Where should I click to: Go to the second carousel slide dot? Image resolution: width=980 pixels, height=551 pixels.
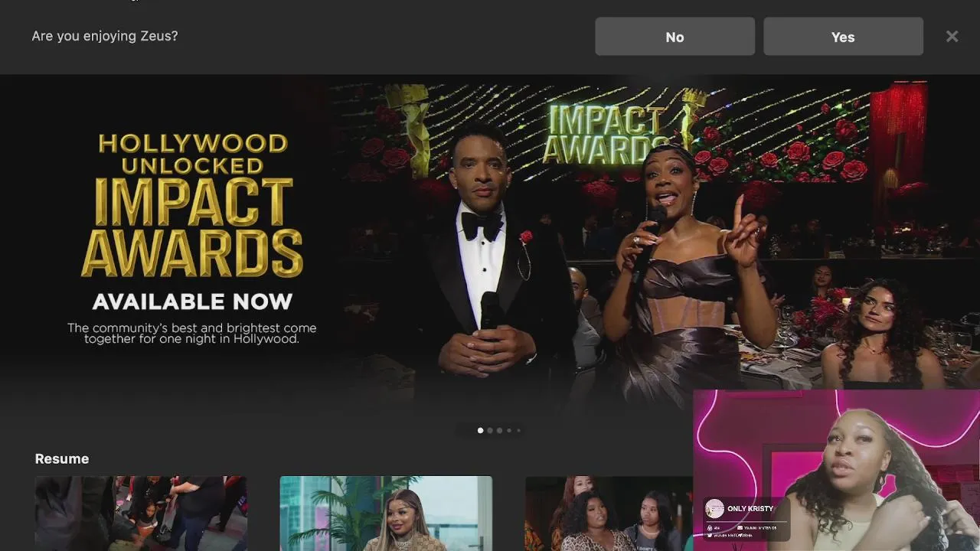pos(490,430)
